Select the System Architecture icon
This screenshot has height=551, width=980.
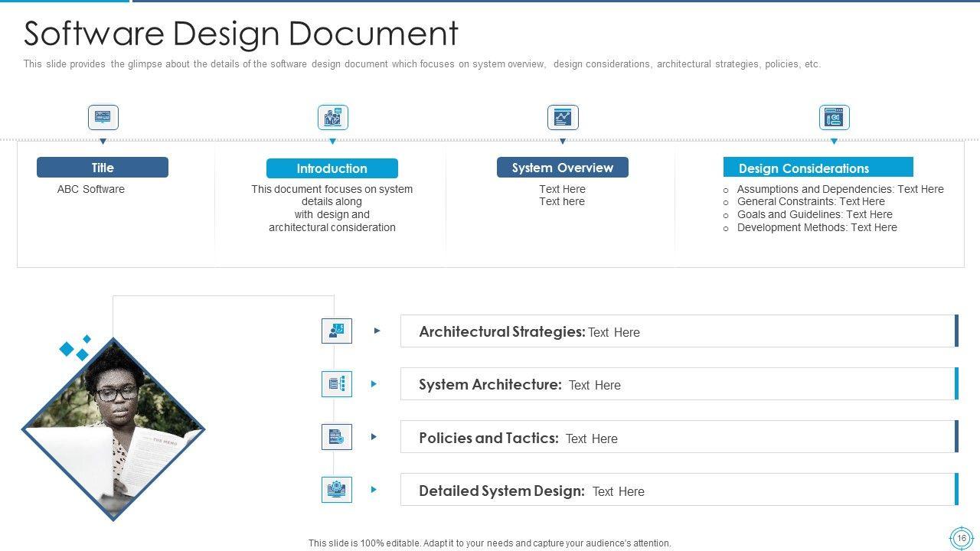[337, 384]
